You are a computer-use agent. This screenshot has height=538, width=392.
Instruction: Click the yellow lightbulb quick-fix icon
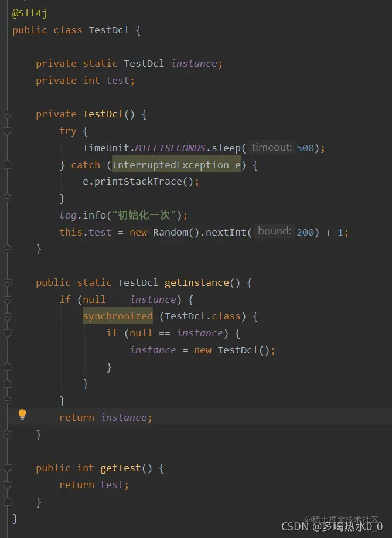point(22,414)
